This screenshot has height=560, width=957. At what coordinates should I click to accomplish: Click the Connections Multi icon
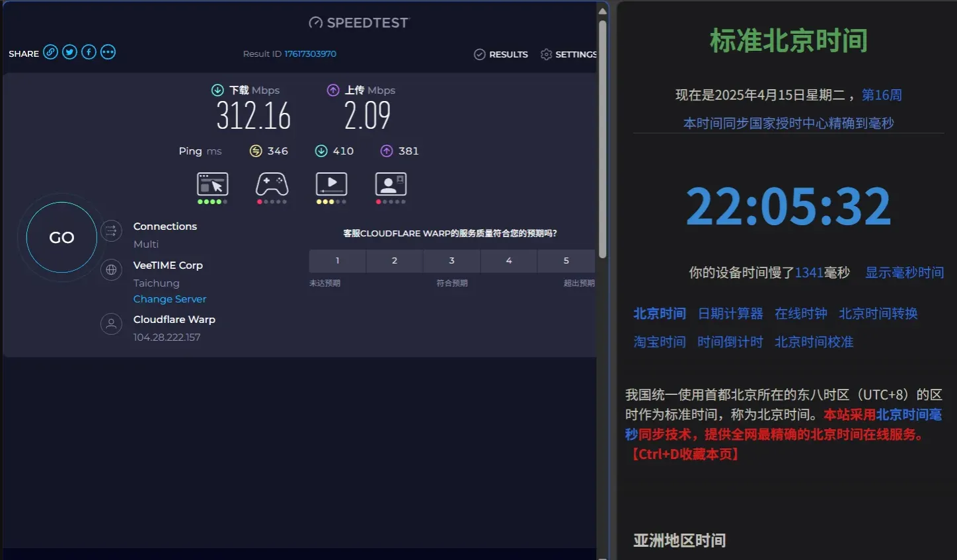[x=111, y=230]
